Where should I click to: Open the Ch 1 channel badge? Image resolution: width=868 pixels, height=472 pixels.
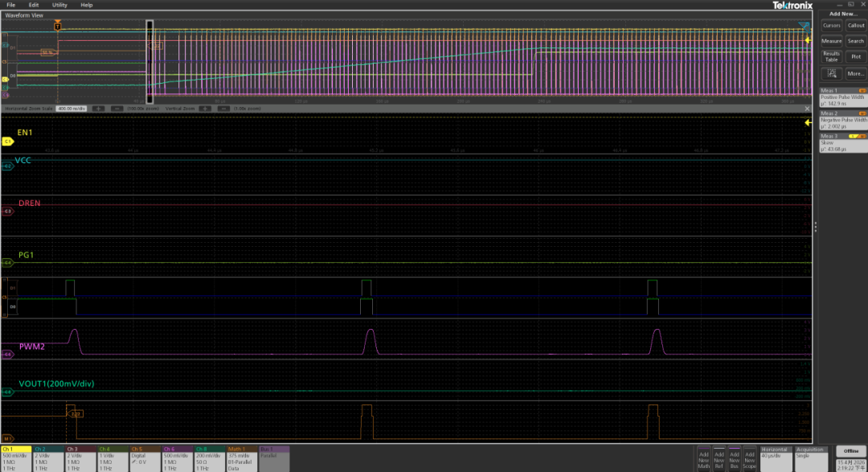pyautogui.click(x=15, y=458)
